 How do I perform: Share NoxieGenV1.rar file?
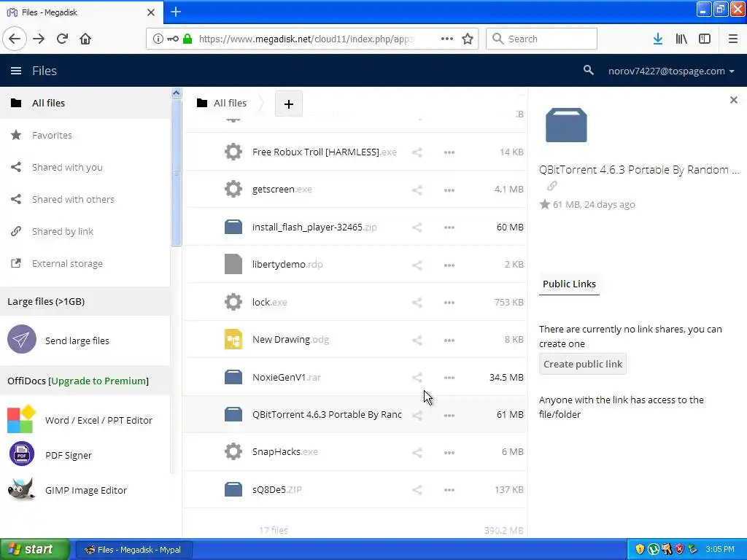click(x=417, y=378)
